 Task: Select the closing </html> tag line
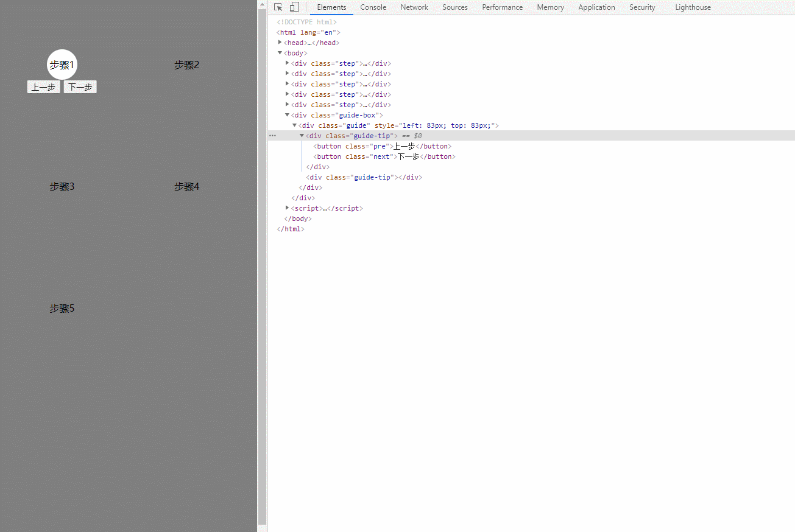click(x=291, y=229)
